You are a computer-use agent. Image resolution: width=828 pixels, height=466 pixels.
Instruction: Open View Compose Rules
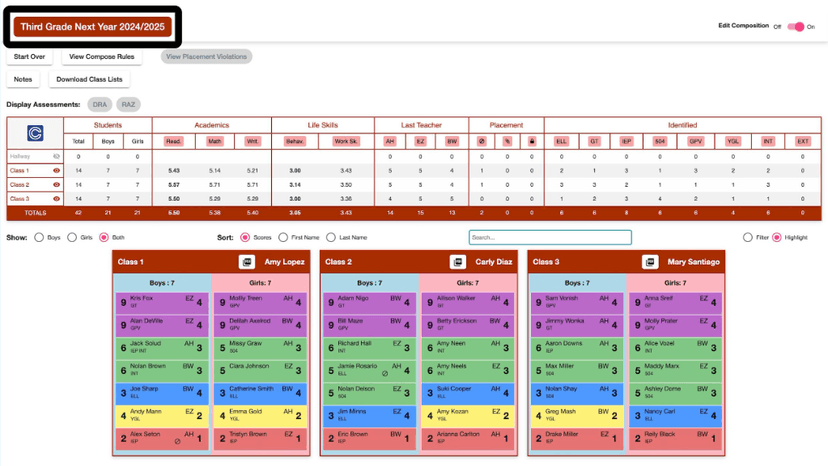(101, 57)
